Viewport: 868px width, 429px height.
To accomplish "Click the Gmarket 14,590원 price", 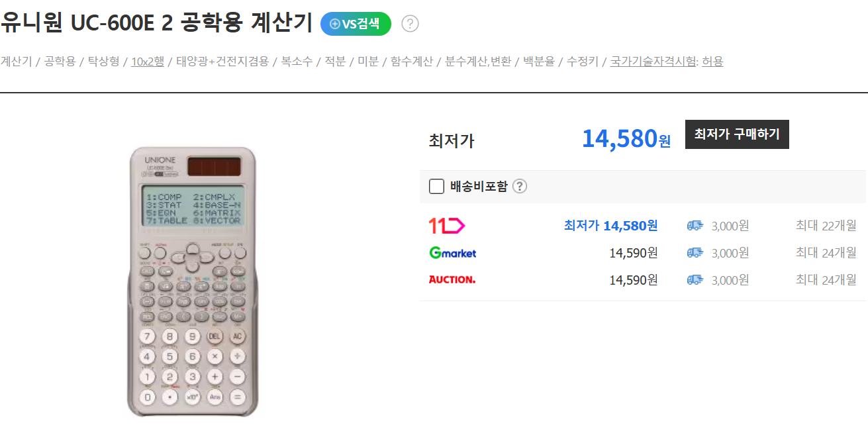I will pyautogui.click(x=633, y=253).
